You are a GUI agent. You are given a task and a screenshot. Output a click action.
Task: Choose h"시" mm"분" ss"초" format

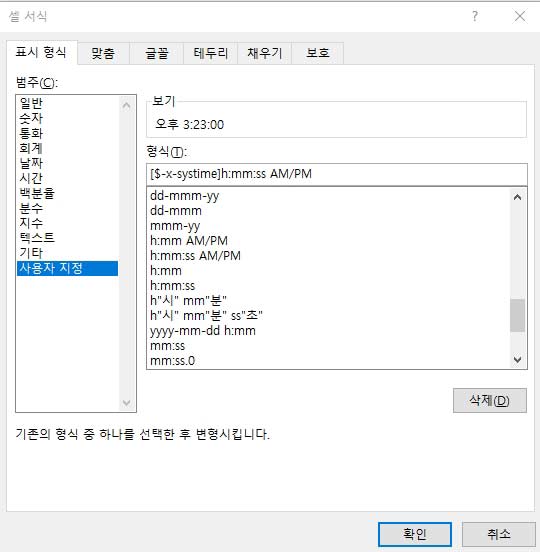pyautogui.click(x=328, y=315)
